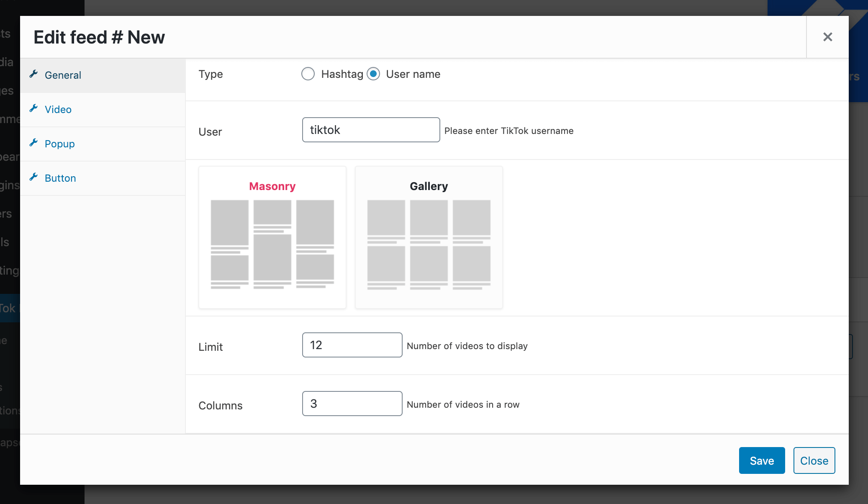Open the Video settings tab
Image resolution: width=868 pixels, height=504 pixels.
[x=58, y=110]
